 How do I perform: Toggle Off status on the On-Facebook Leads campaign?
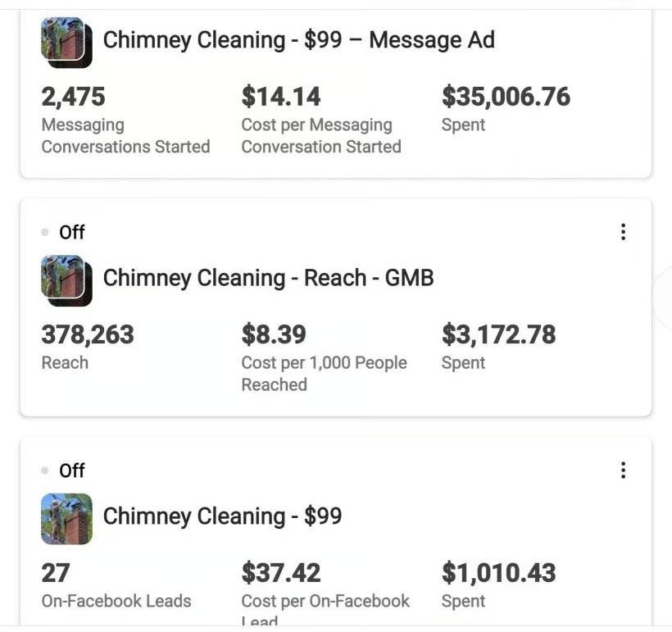(64, 470)
